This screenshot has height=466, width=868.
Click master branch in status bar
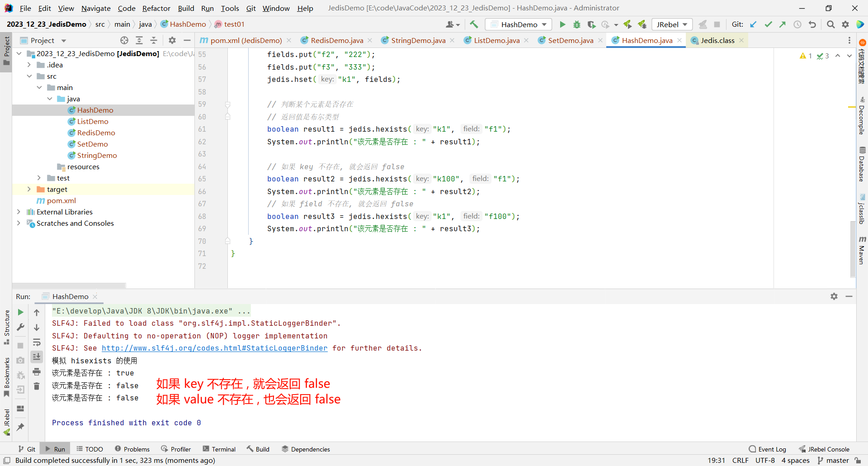[833, 460]
